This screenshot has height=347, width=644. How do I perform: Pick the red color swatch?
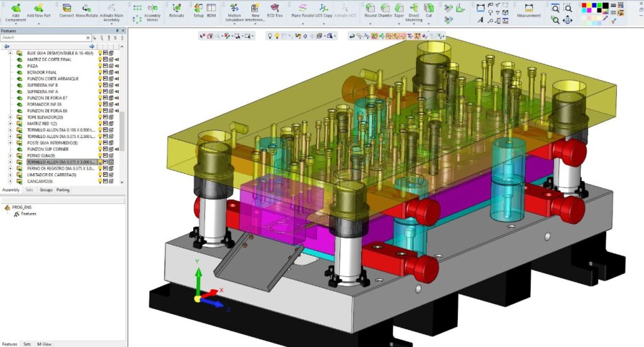(584, 5)
